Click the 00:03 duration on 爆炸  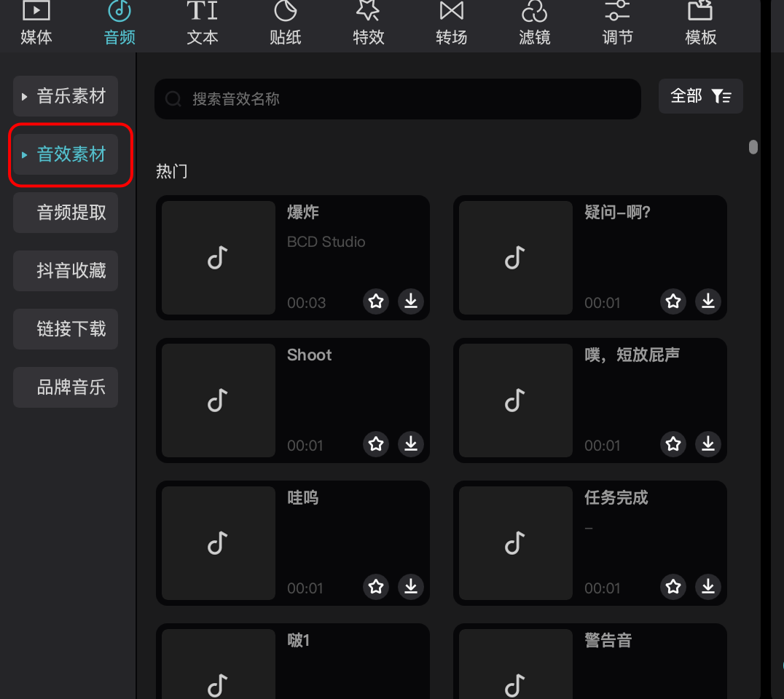click(307, 303)
